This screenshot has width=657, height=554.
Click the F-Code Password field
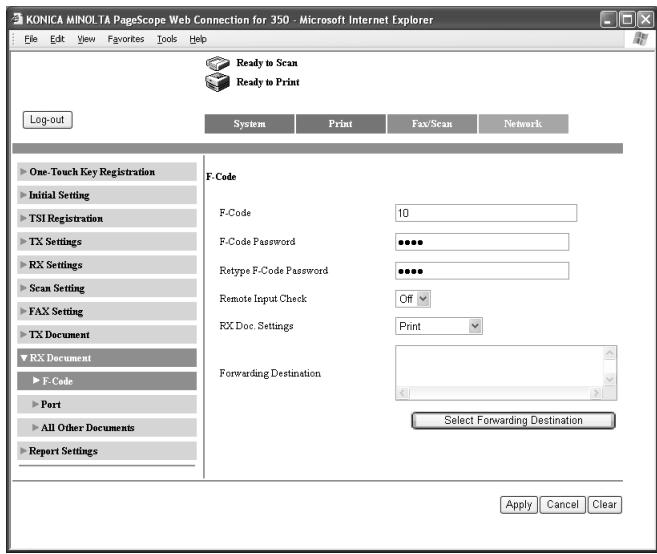coord(482,242)
